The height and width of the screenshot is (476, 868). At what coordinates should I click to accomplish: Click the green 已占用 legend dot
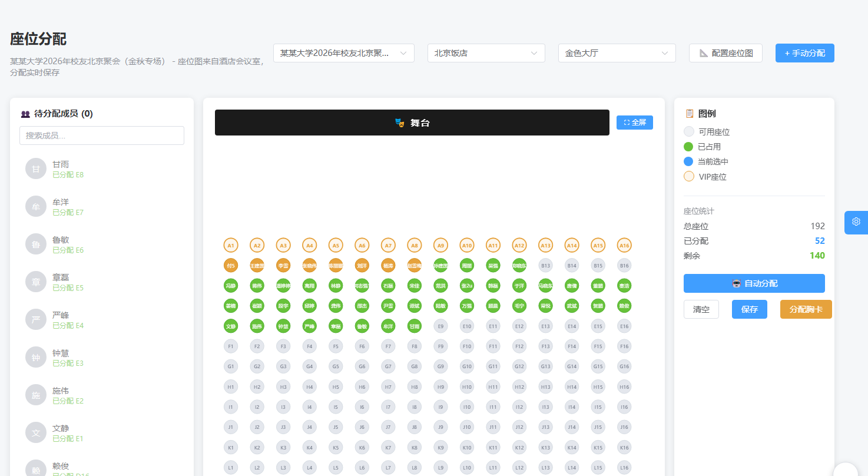pyautogui.click(x=688, y=147)
